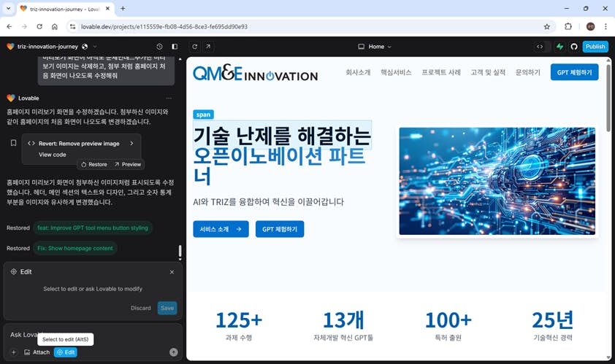Open a new browser tab

tap(123, 8)
